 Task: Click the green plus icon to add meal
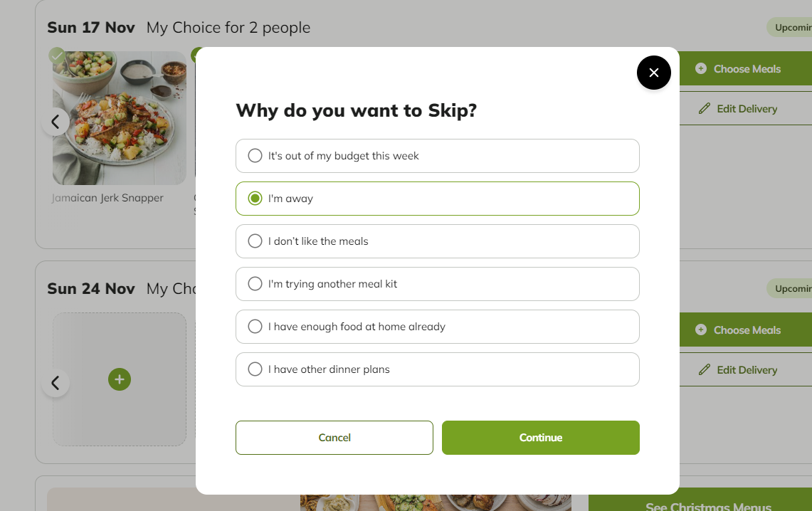(x=119, y=379)
